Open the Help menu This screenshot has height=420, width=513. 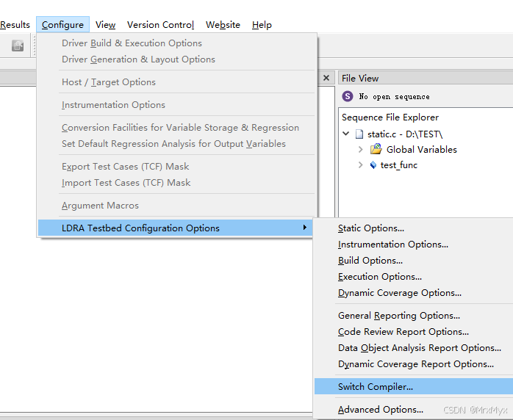262,25
